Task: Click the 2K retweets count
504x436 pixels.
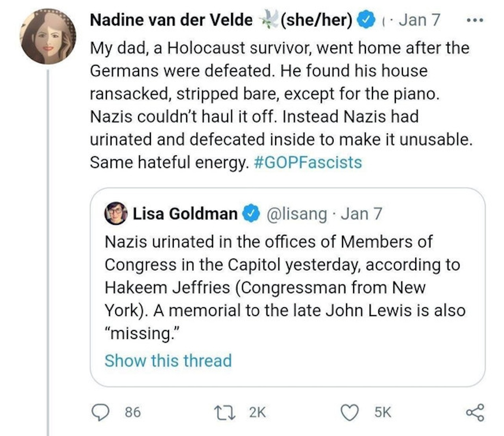Action: click(x=257, y=412)
